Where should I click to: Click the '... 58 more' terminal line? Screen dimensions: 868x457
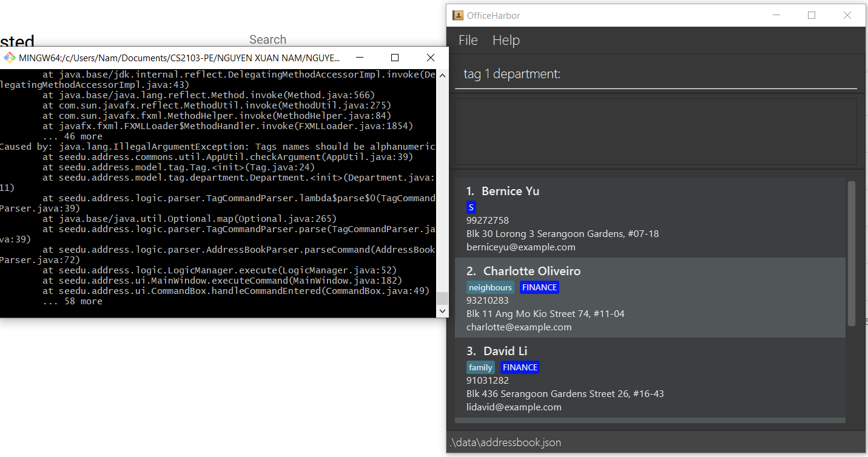point(72,301)
